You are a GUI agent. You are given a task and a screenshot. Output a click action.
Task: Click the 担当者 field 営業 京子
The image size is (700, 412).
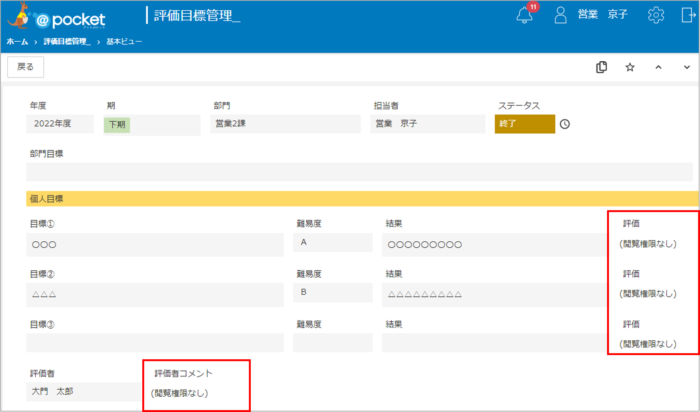click(x=428, y=124)
